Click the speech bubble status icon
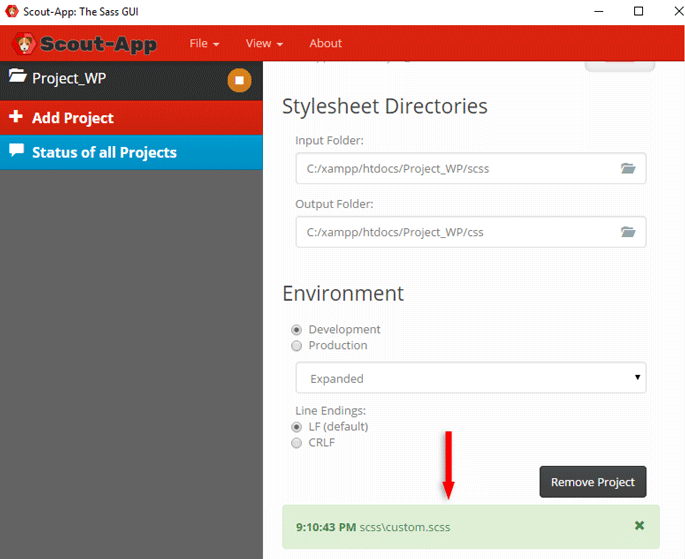 click(17, 150)
